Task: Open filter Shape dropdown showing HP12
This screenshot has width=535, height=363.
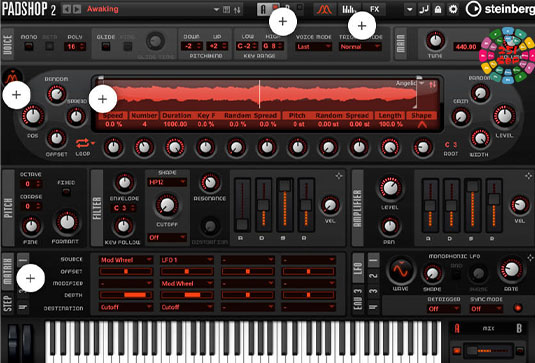Action: click(x=167, y=182)
